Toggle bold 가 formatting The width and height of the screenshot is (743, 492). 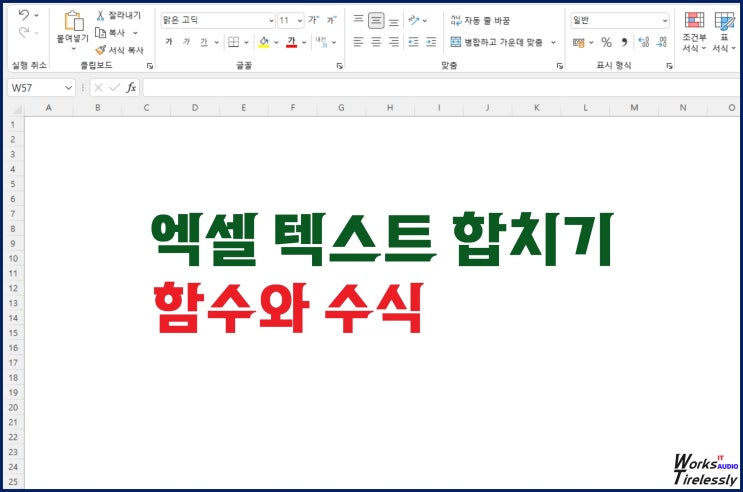pos(169,42)
